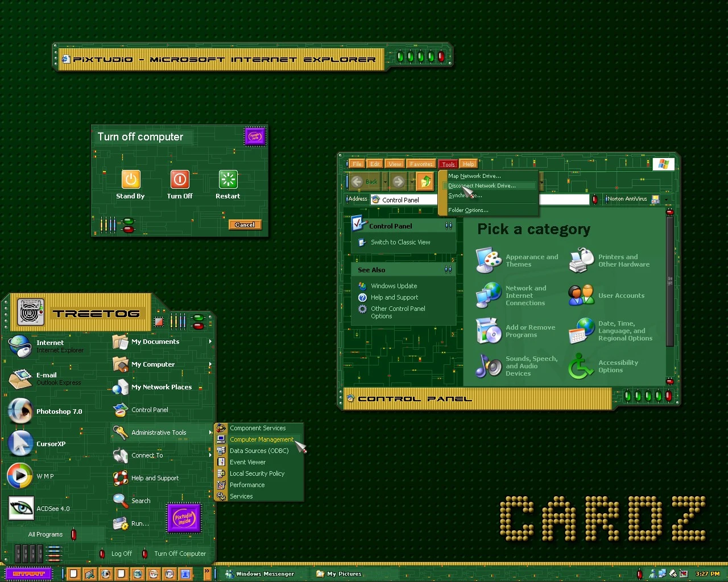Open Printers and Other Hardware category
728x582 pixels.
click(x=610, y=260)
